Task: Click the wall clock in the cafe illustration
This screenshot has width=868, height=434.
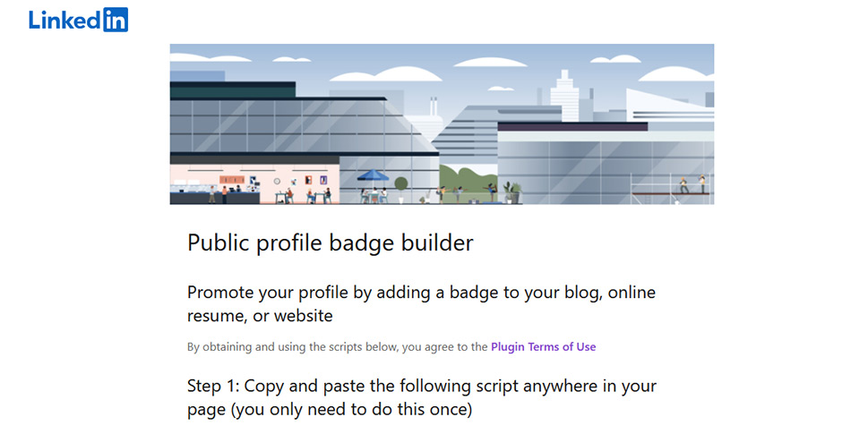Action: click(x=277, y=181)
